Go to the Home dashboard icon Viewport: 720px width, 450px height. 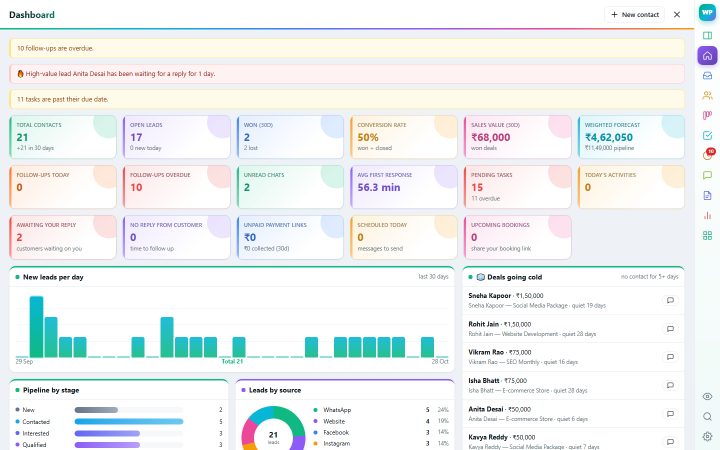point(707,56)
